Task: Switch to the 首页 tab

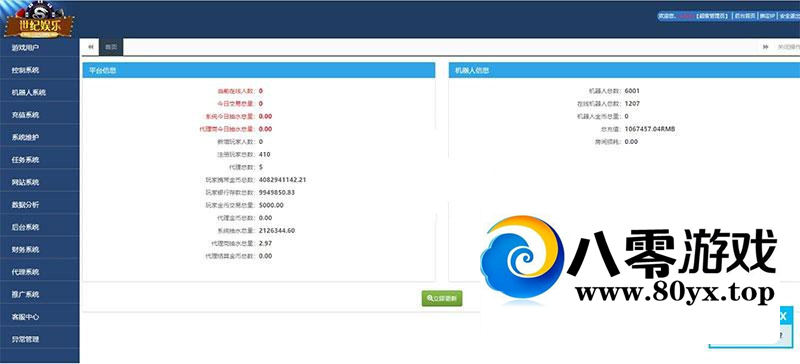Action: tap(111, 47)
